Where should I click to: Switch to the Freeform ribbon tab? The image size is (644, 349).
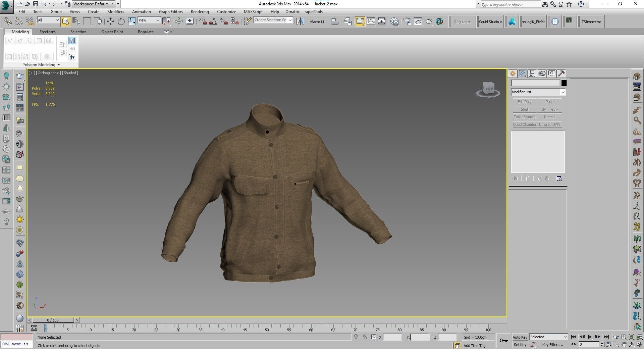47,32
